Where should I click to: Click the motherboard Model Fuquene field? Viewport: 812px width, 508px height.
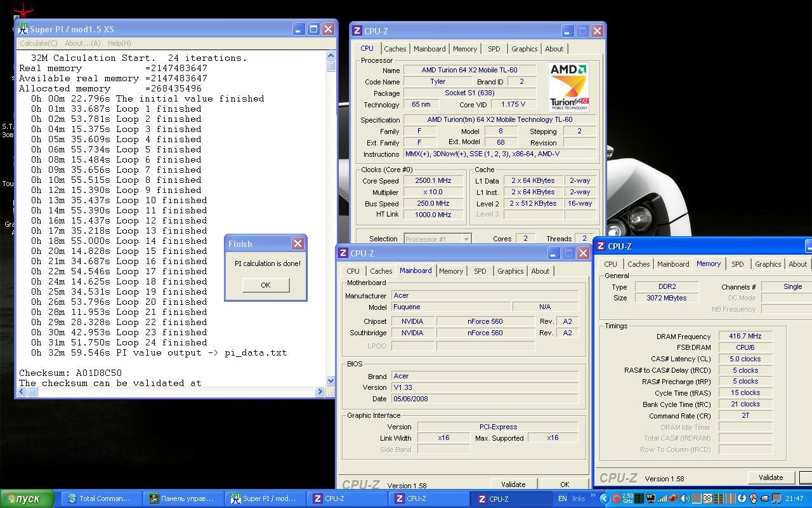click(451, 307)
